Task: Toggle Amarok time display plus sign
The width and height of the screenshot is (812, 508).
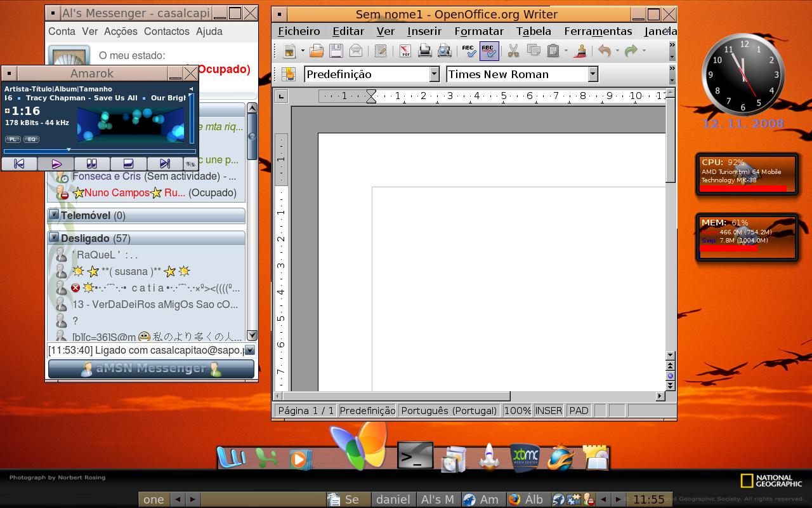Action: [7, 111]
